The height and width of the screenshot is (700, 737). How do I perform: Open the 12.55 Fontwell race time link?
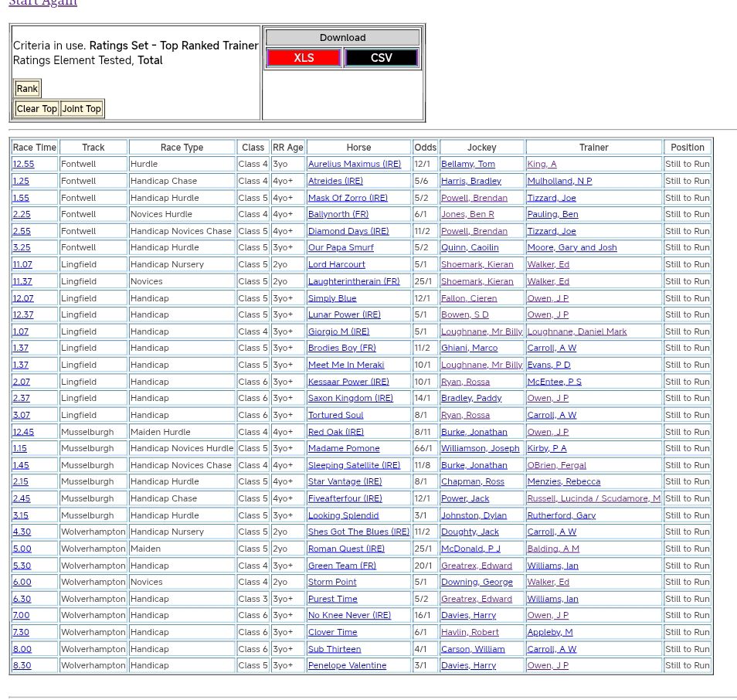(x=23, y=165)
